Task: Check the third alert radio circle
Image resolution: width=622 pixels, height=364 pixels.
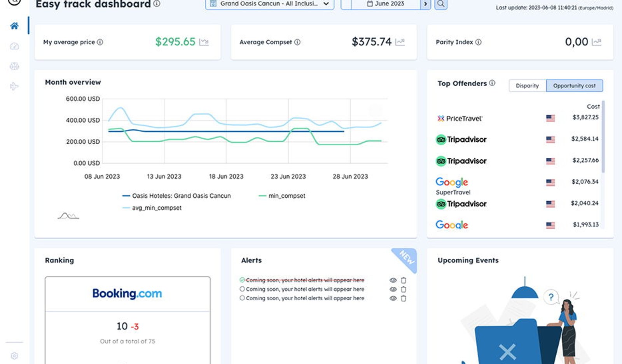Action: pos(242,298)
